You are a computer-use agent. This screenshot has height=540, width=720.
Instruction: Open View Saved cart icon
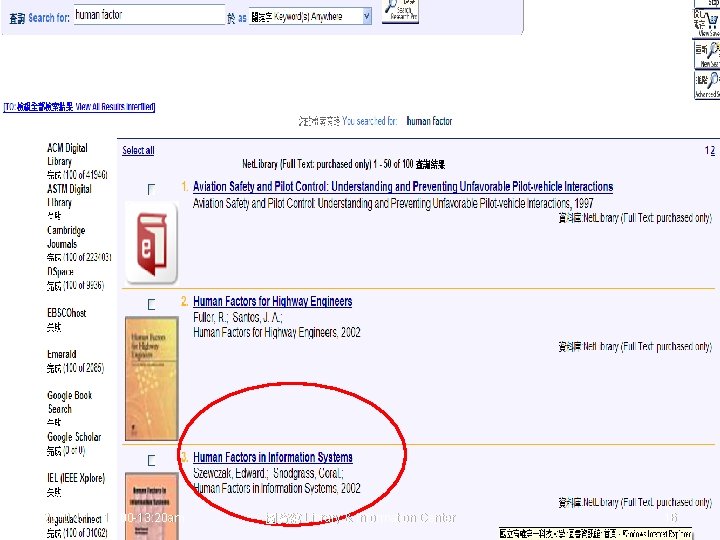707,23
